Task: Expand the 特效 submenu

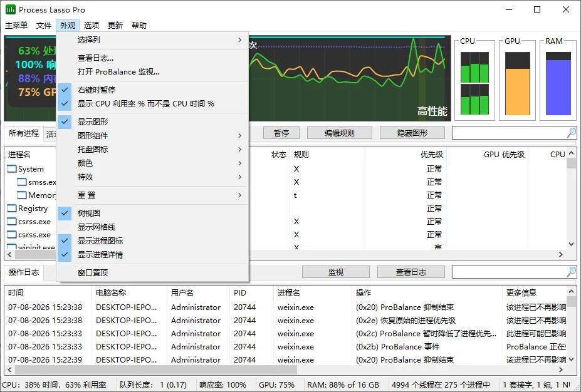Action: pos(152,177)
